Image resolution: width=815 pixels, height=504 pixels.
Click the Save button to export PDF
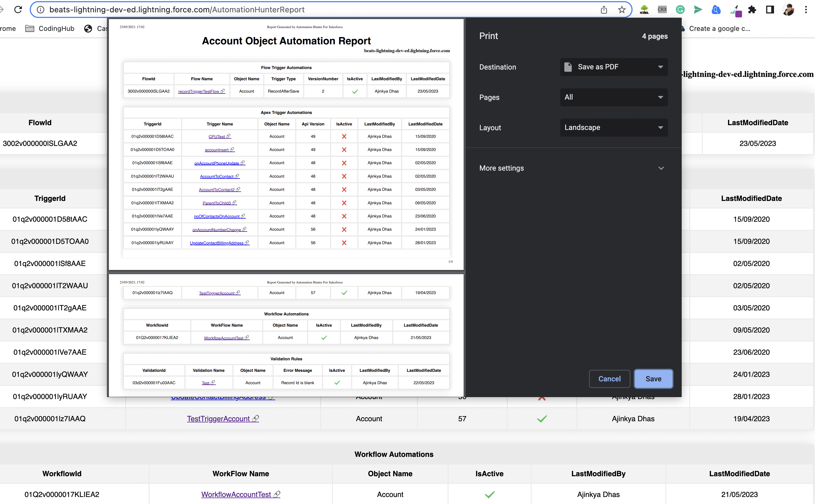[654, 378]
